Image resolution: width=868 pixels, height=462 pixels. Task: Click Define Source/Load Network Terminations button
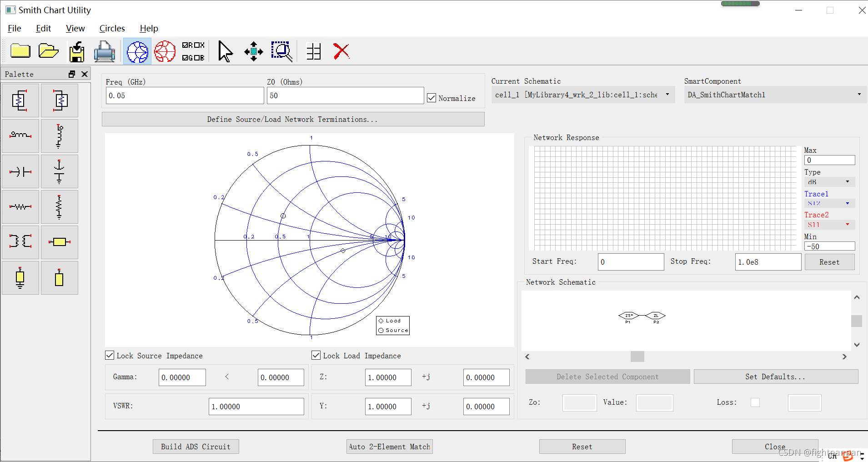[x=293, y=119]
